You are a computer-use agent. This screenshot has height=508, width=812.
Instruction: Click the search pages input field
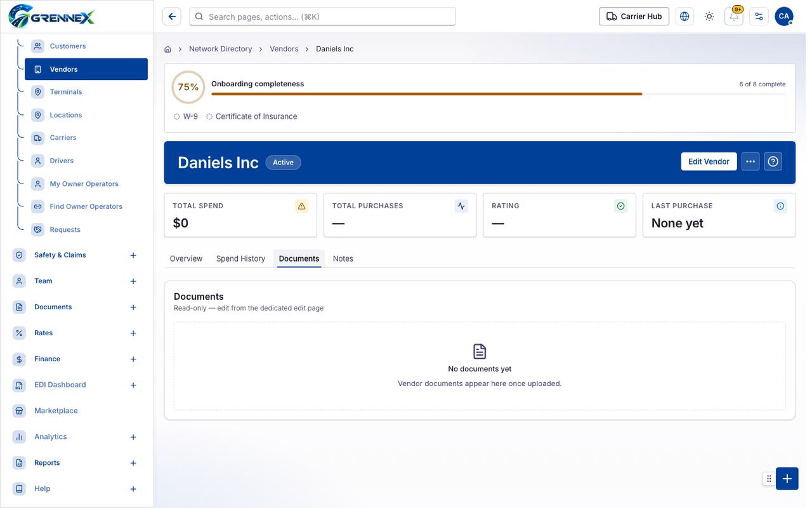tap(322, 17)
